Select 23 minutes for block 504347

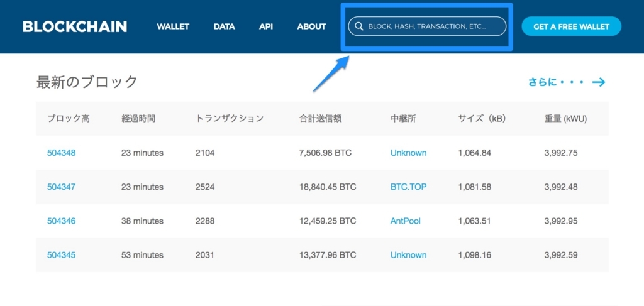(142, 187)
